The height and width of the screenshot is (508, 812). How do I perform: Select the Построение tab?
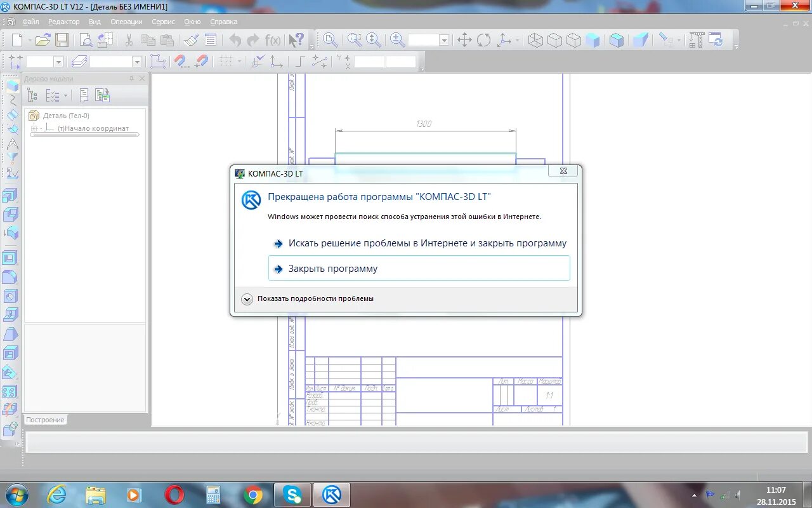(x=45, y=420)
